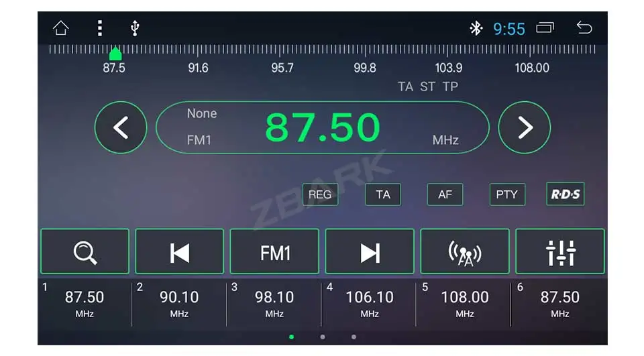Tap the FM1 band label in display
Image resolution: width=644 pixels, height=356 pixels.
199,140
